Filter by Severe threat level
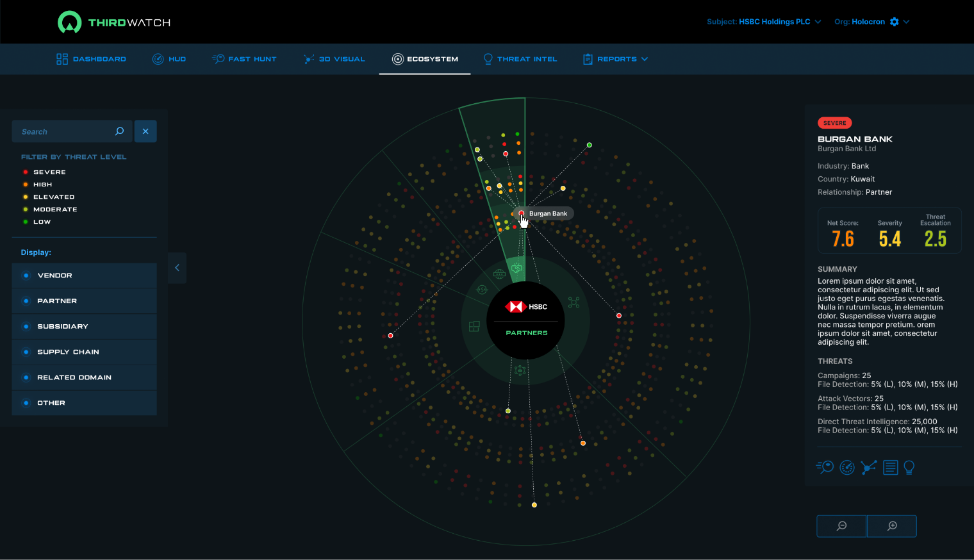Viewport: 974px width, 560px height. (x=44, y=172)
